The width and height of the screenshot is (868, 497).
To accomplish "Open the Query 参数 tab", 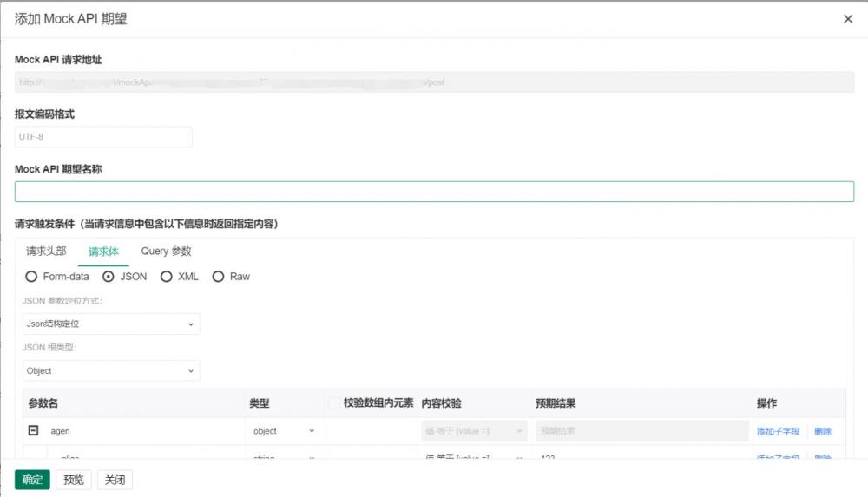I will tap(166, 252).
